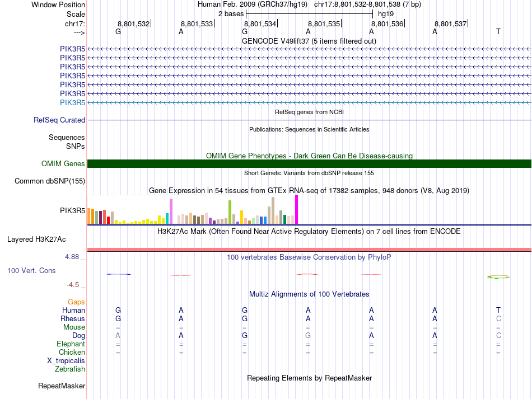Click the Sequences label
The width and height of the screenshot is (532, 399).
pyautogui.click(x=67, y=137)
